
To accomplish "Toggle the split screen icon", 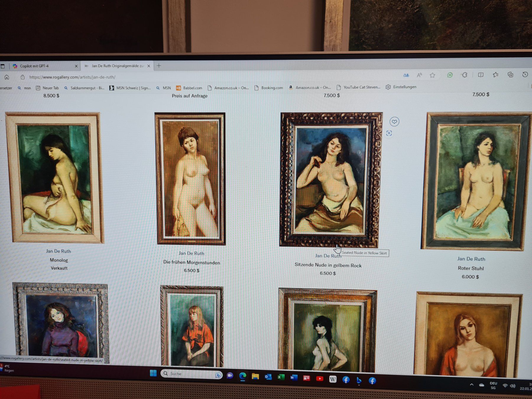I will [x=481, y=75].
